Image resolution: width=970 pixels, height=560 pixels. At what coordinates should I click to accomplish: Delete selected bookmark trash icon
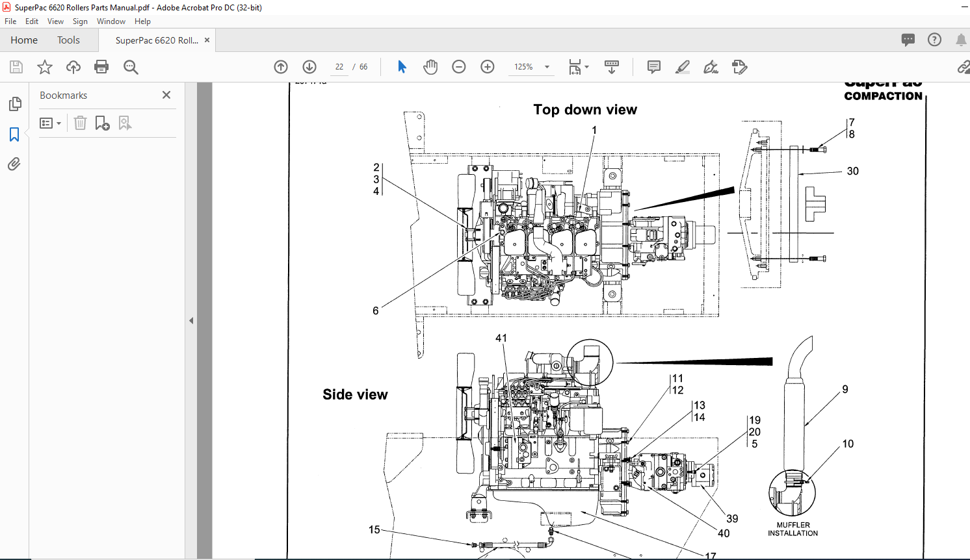tap(80, 123)
